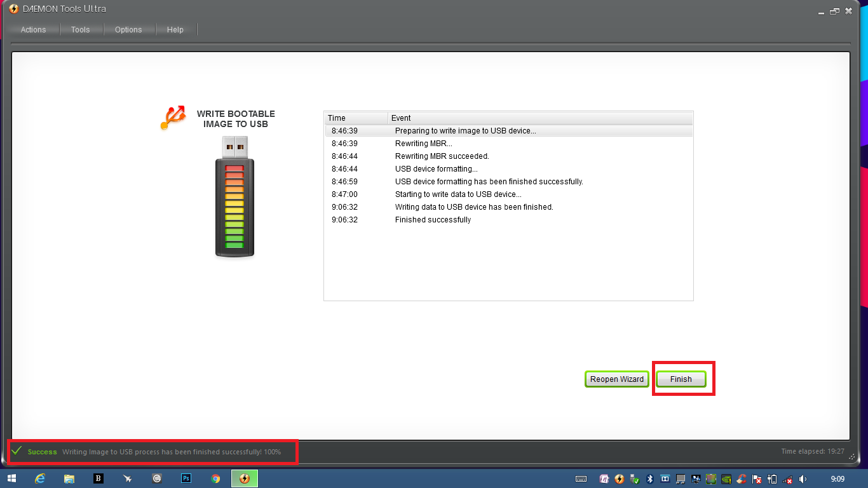
Task: Click the green Success checkmark icon
Action: 17,451
